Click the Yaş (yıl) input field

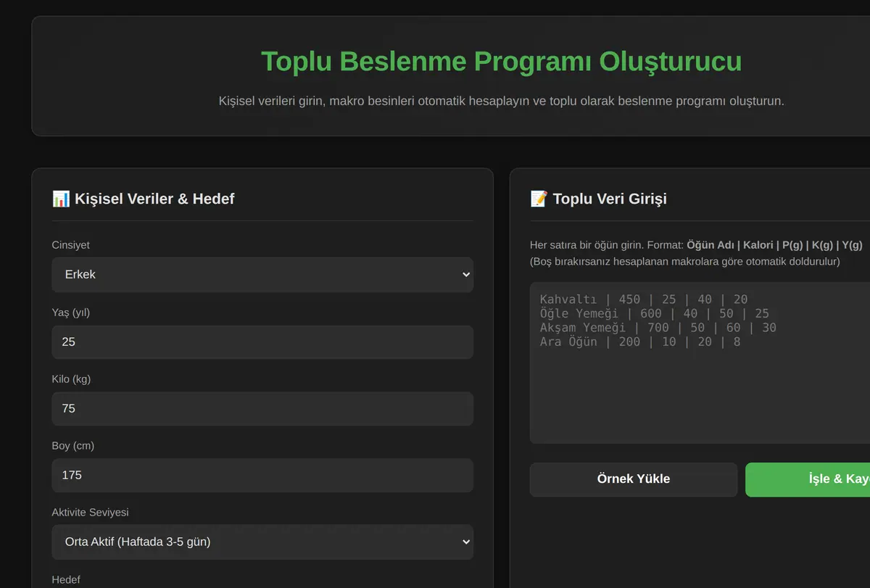(262, 341)
